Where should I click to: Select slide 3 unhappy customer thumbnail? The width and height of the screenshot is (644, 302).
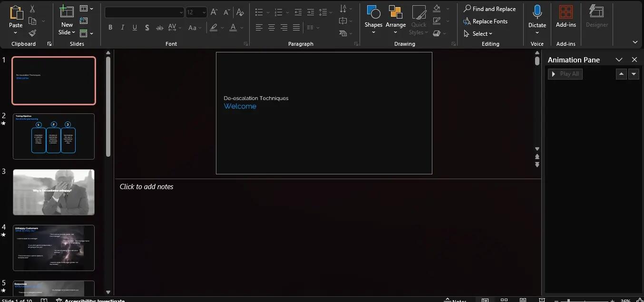54,192
